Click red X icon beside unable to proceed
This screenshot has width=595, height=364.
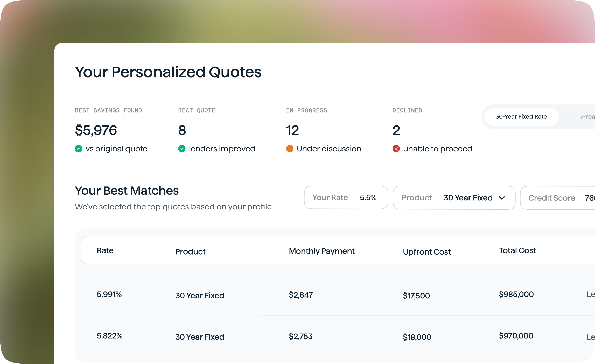[396, 149]
